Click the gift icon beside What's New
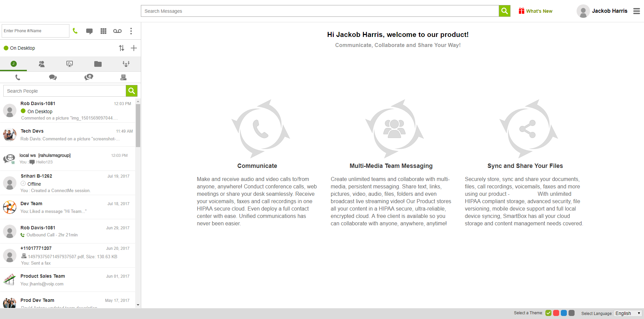Screen dimensions: 644x319 [x=521, y=11]
